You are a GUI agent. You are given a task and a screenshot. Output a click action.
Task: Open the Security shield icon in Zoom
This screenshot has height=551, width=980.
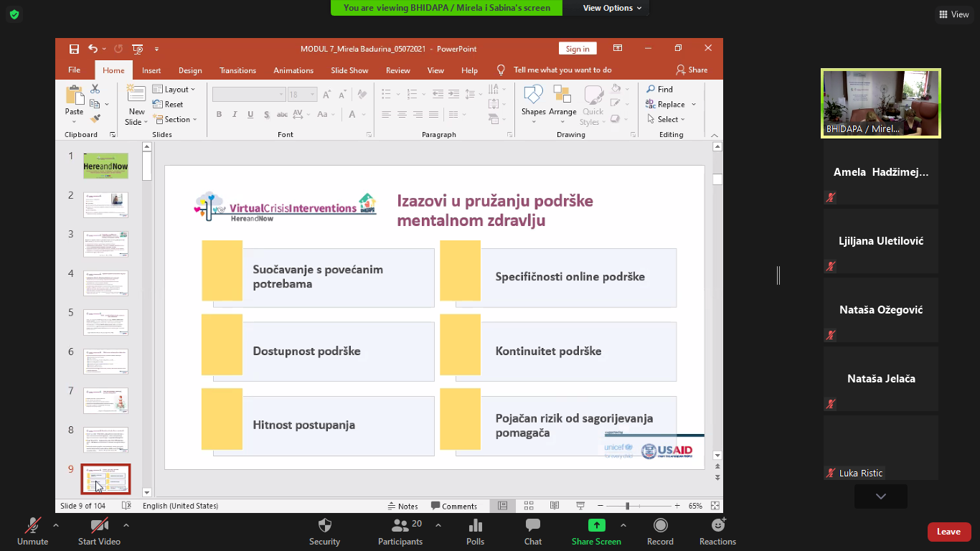(x=324, y=526)
